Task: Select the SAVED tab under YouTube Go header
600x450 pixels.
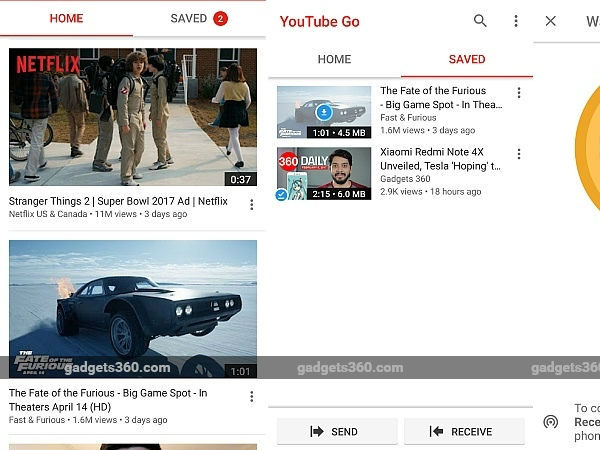Action: [x=467, y=59]
